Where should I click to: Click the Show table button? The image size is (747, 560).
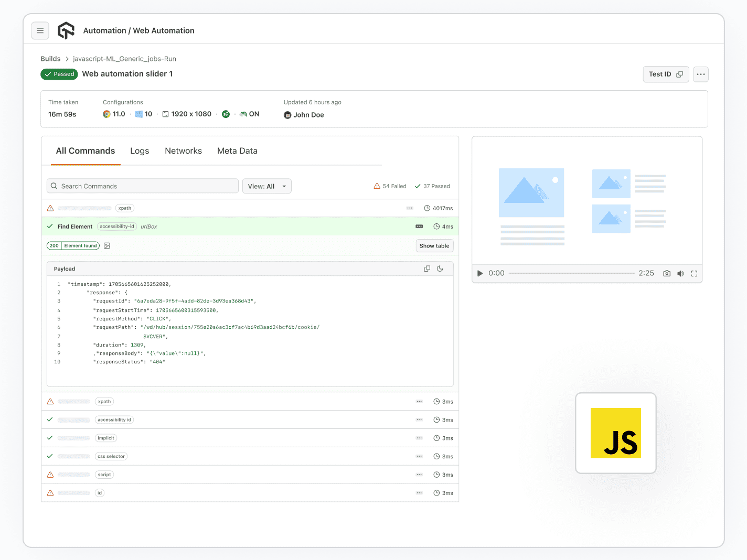click(434, 245)
